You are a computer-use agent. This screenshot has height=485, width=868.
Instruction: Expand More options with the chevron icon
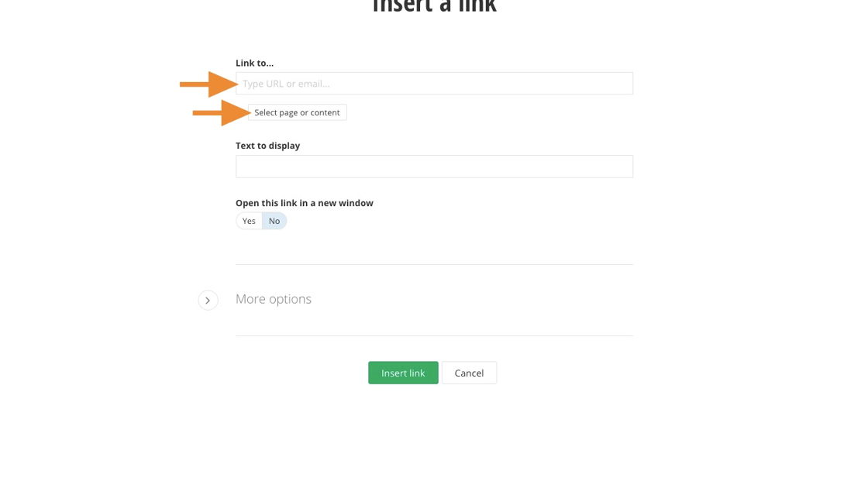click(x=208, y=300)
